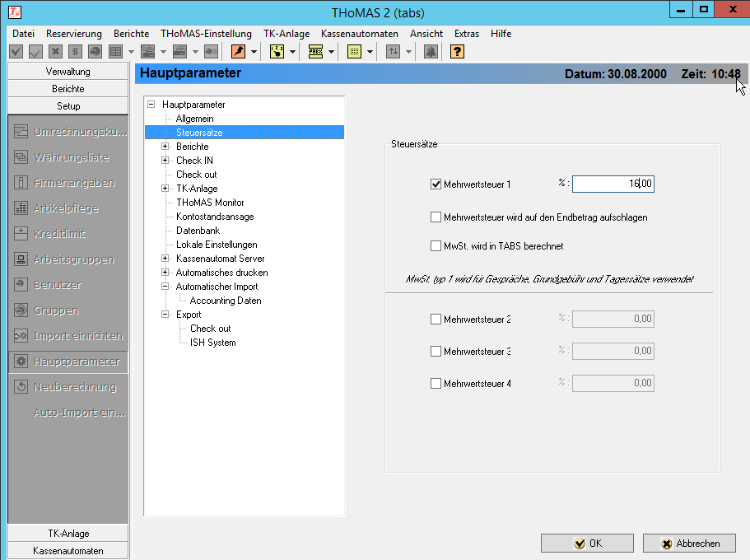750x560 pixels.
Task: Click the table list toolbar icon
Action: (115, 51)
